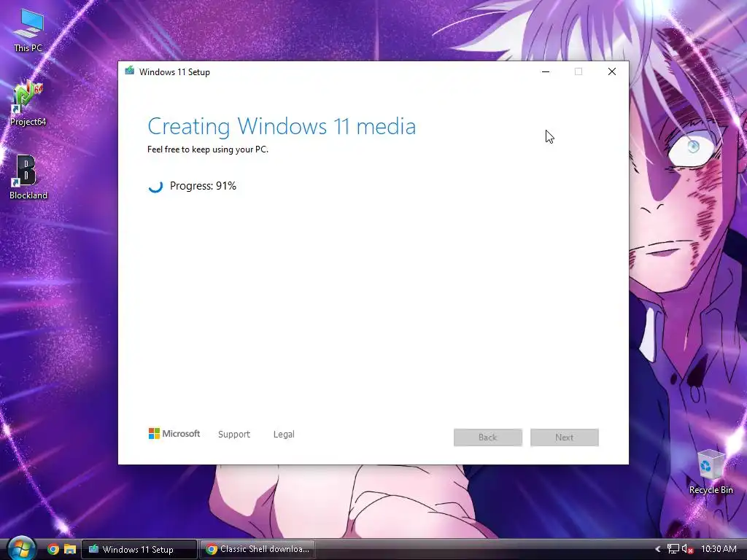Open File Explorer from the taskbar
747x560 pixels.
pos(70,549)
